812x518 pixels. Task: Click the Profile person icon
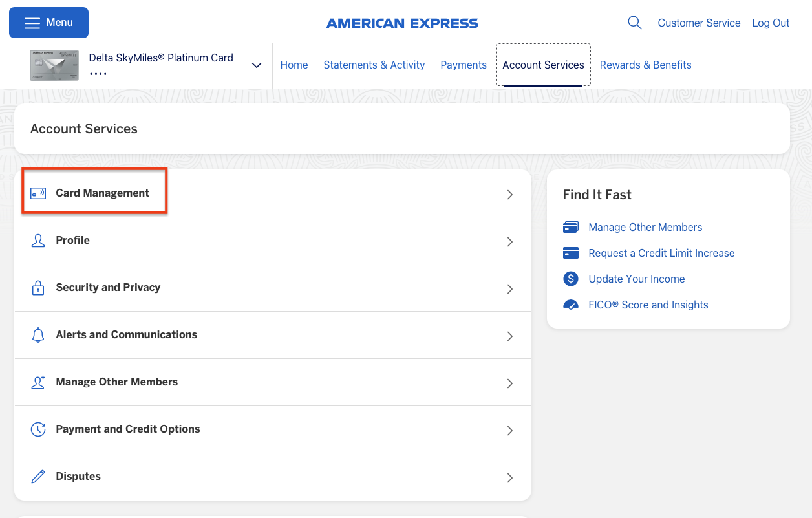coord(38,241)
